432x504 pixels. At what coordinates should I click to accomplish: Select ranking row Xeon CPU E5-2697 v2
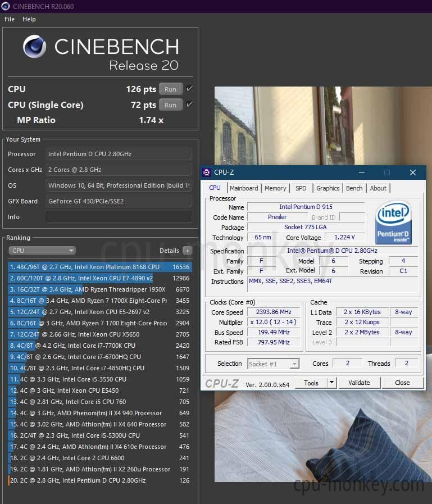point(100,312)
